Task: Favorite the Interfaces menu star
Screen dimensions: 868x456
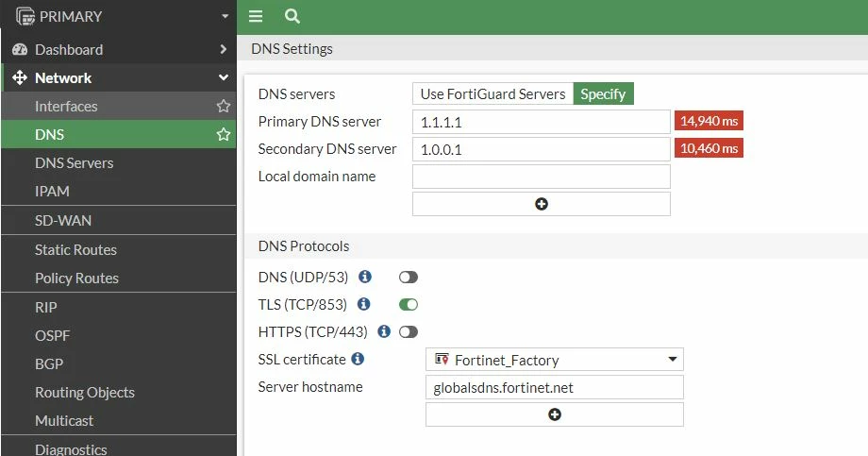Action: [223, 106]
